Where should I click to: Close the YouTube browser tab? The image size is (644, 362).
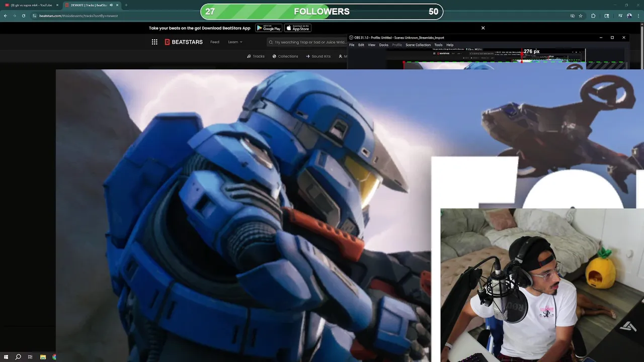[57, 5]
